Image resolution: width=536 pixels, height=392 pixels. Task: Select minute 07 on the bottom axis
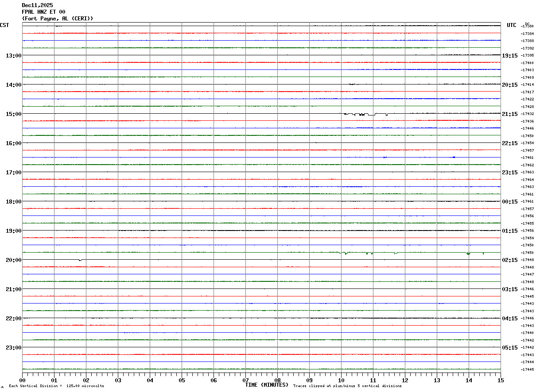click(245, 380)
